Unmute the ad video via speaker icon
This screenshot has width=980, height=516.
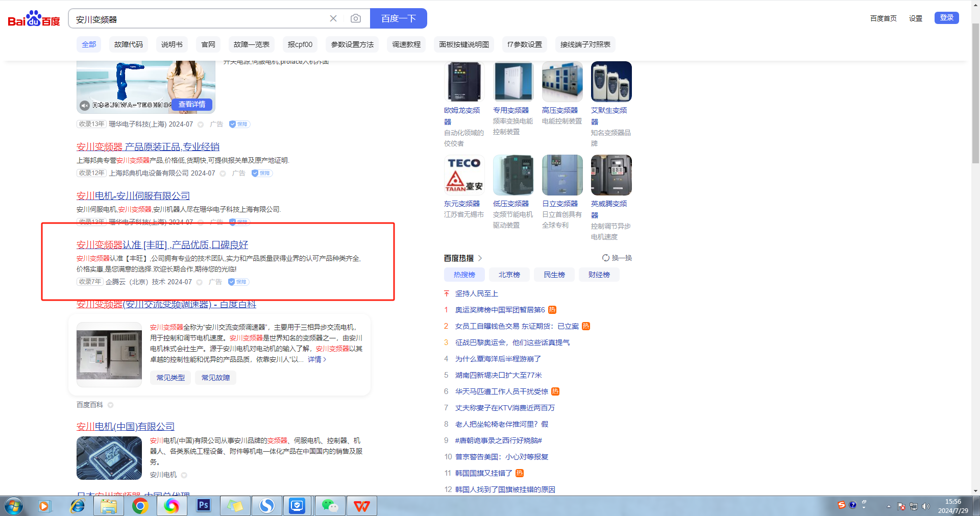click(85, 105)
